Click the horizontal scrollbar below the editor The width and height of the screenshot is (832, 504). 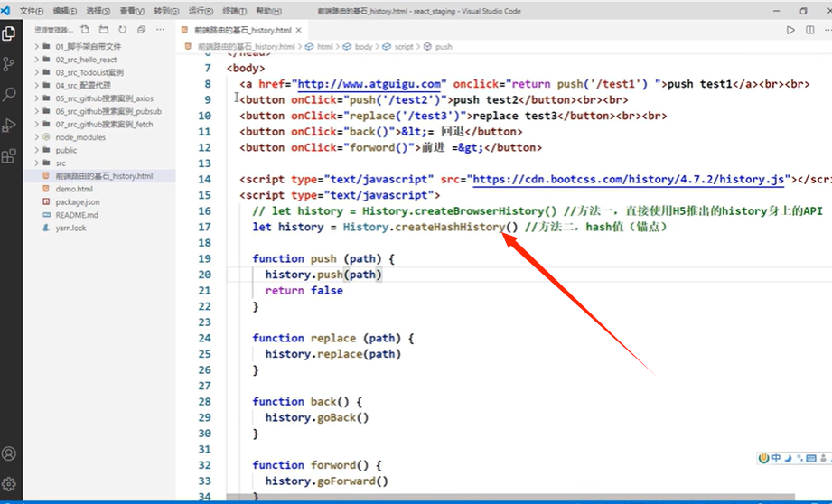pos(510,497)
